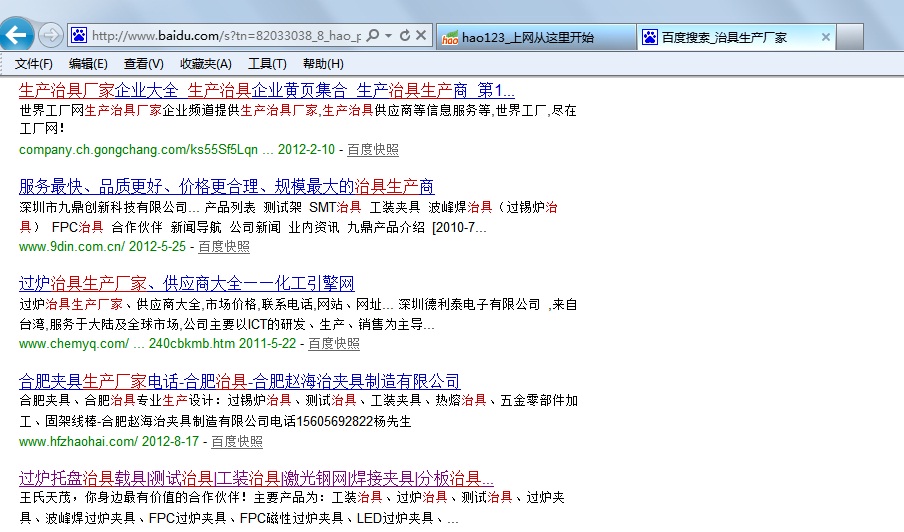Click the Stop (X) icon in address bar
Image resolution: width=904 pixels, height=532 pixels.
click(421, 36)
